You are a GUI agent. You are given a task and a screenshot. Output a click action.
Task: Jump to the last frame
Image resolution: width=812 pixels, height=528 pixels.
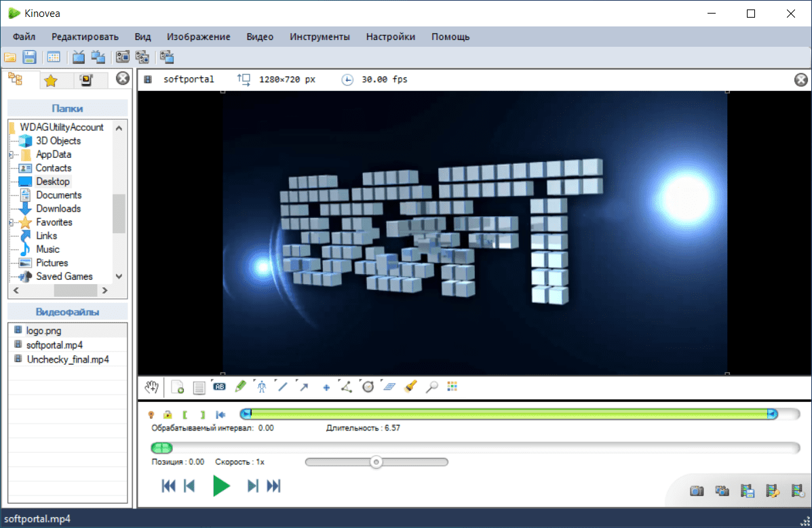tap(273, 485)
